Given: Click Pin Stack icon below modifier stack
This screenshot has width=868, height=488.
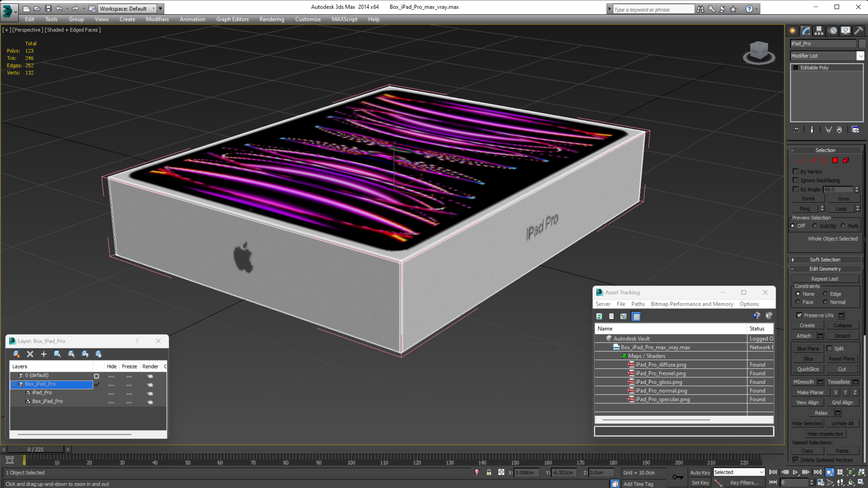Looking at the screenshot, I should tap(796, 129).
